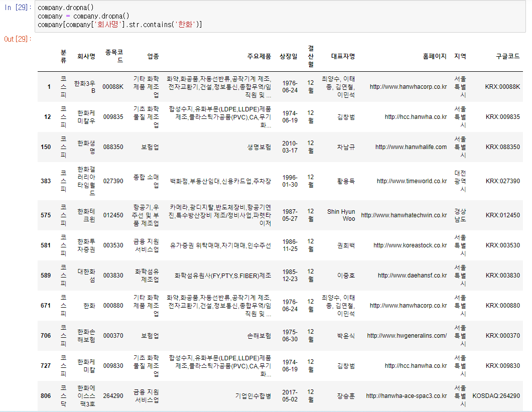The image size is (532, 412).
Task: Click URL http://www.hanwhatechwin.co.kr
Action: tap(404, 215)
